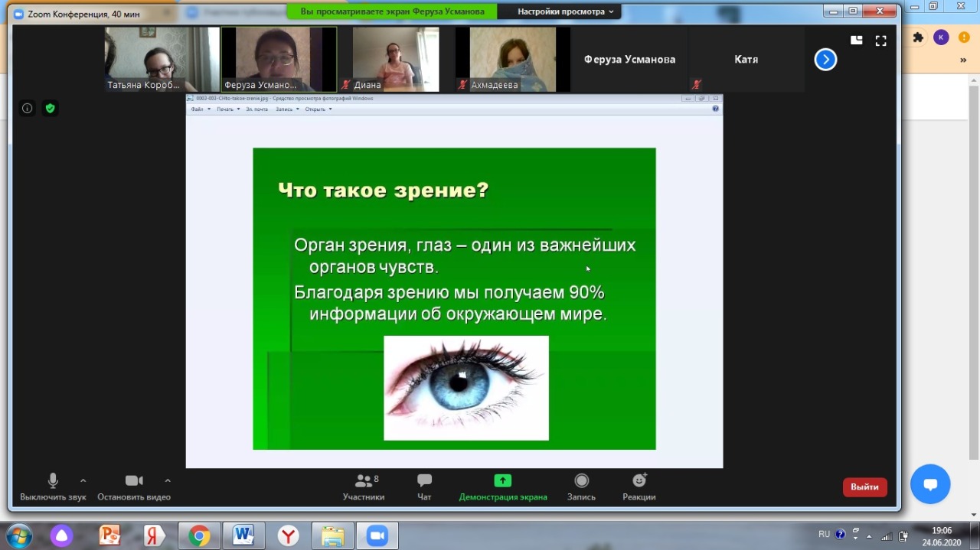Open the meeting info icon
This screenshot has width=980, height=550.
[x=28, y=109]
